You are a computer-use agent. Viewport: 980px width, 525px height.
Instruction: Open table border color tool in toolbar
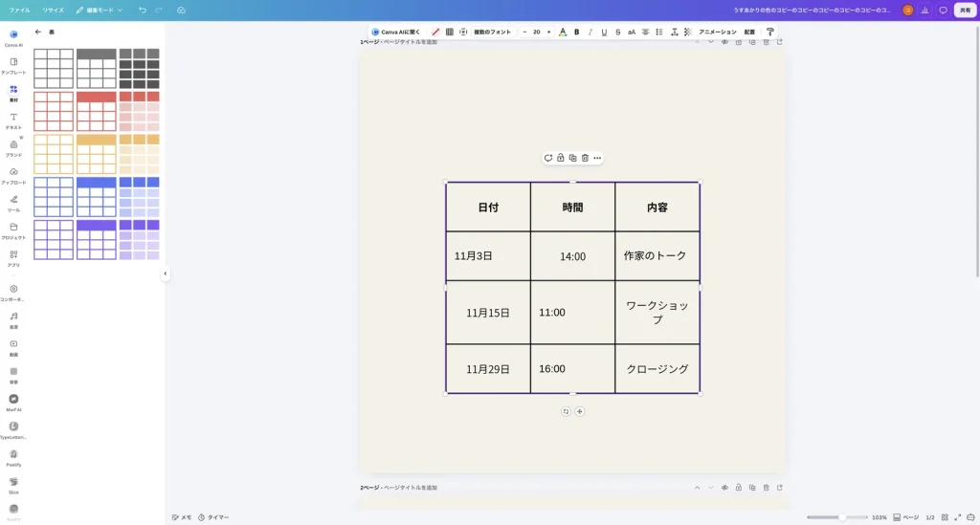(435, 32)
